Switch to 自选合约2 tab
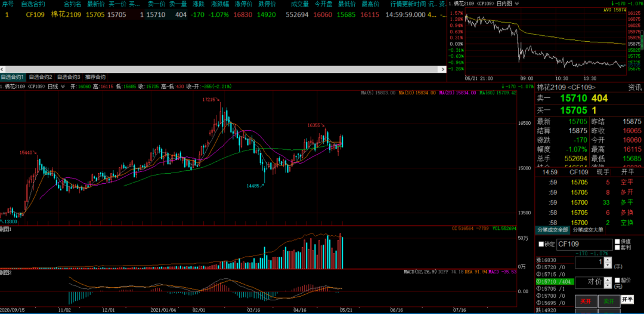The image size is (644, 314). tap(41, 77)
